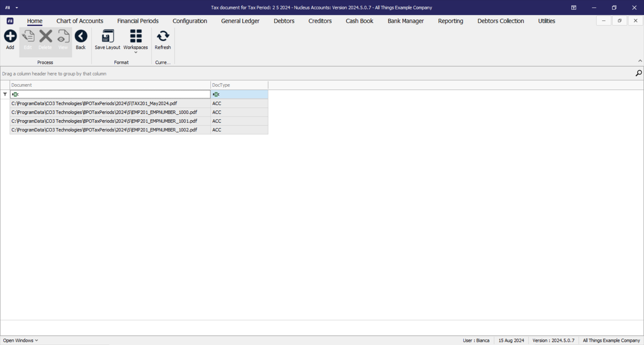Viewport: 644px width, 345px height.
Task: Sort by the DocType column header
Action: coord(239,85)
